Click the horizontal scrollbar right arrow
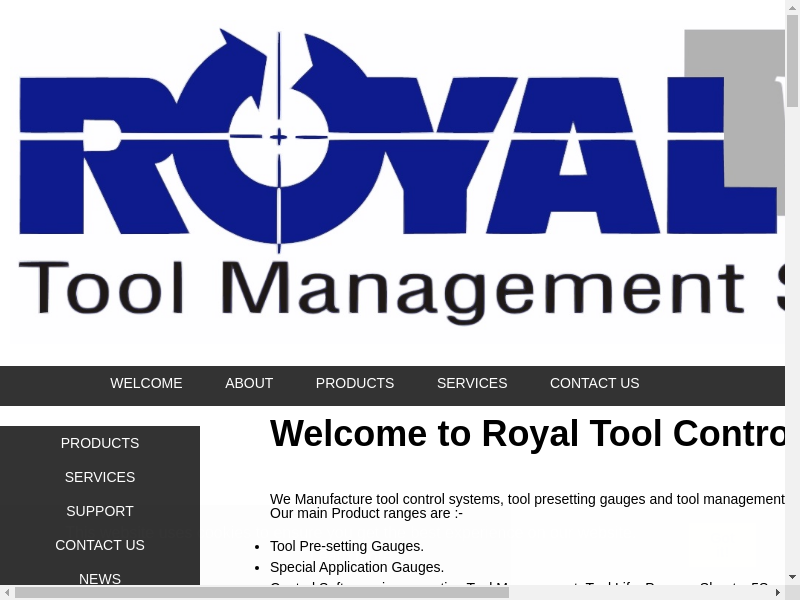Screen dimensions: 800x600 point(777,592)
